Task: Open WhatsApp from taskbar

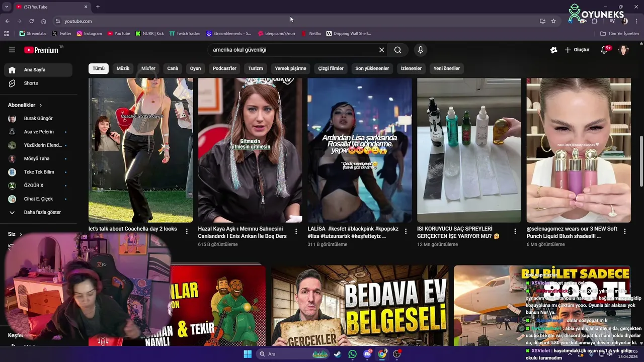Action: coord(352,354)
